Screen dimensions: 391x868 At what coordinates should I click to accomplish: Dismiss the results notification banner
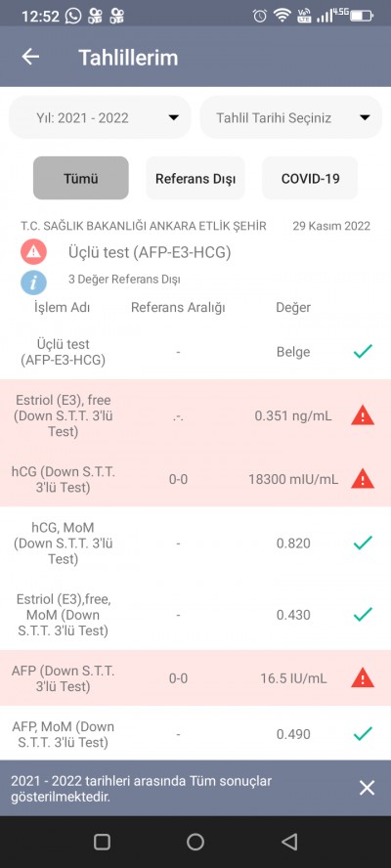[367, 788]
